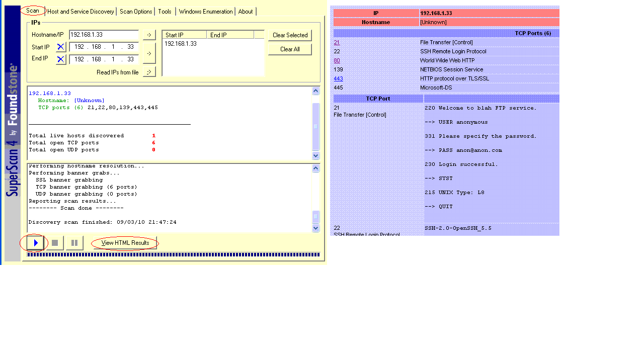Click 'HTTP protocol over TLS/SSL' description
The height and width of the screenshot is (362, 644).
click(454, 78)
